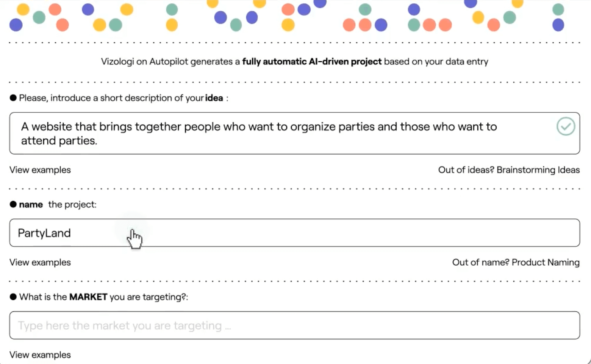The width and height of the screenshot is (591, 364).
Task: Open the Brainstorming Ideas link
Action: point(538,170)
